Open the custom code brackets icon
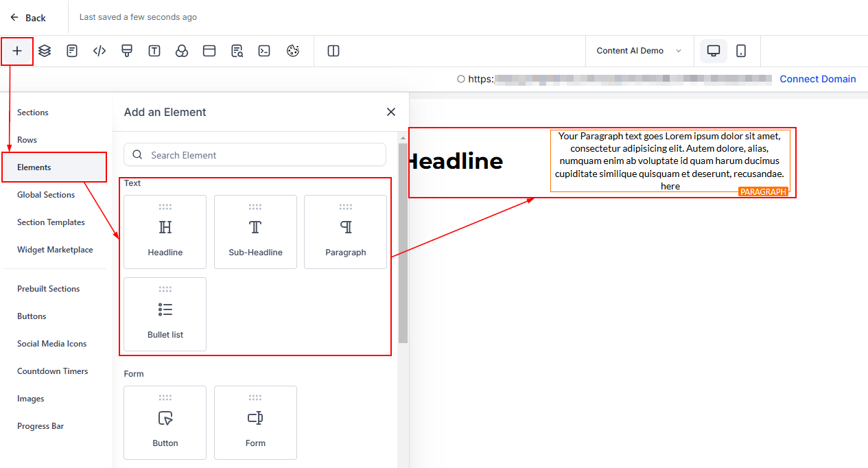This screenshot has width=868, height=468. (x=99, y=51)
